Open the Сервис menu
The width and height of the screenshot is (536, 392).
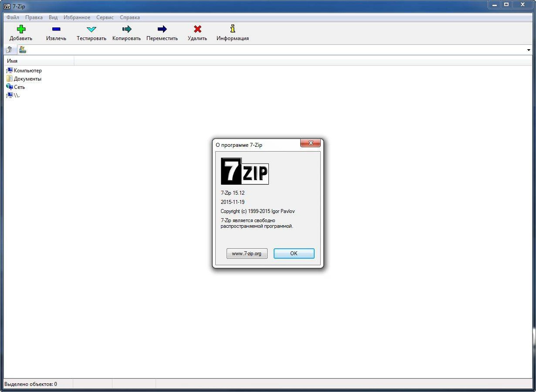tap(105, 17)
